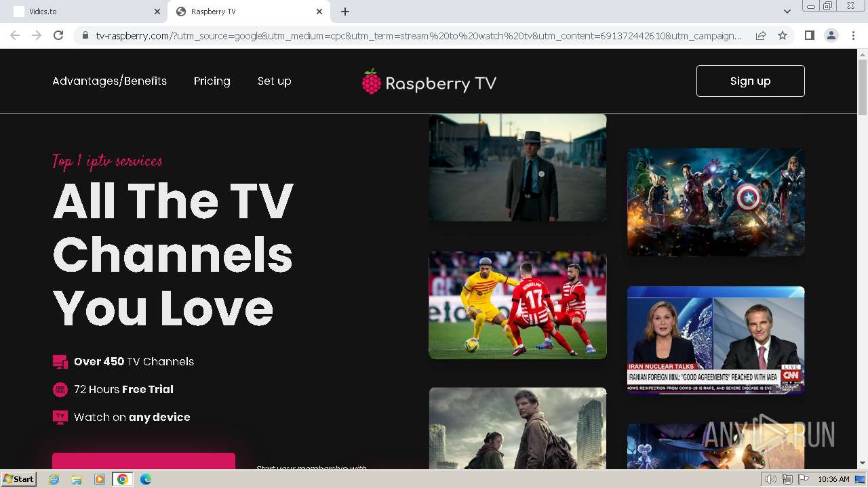Open the volume control tray icon

point(771,479)
